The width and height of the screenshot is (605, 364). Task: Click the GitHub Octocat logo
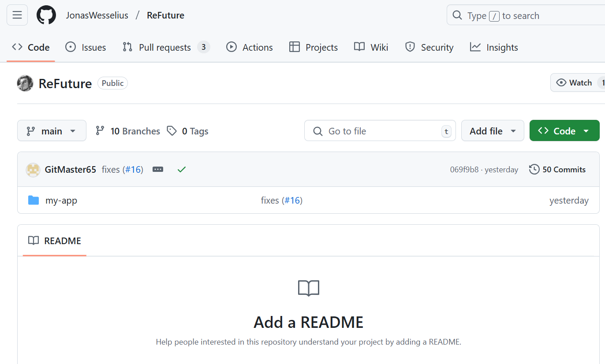click(46, 15)
